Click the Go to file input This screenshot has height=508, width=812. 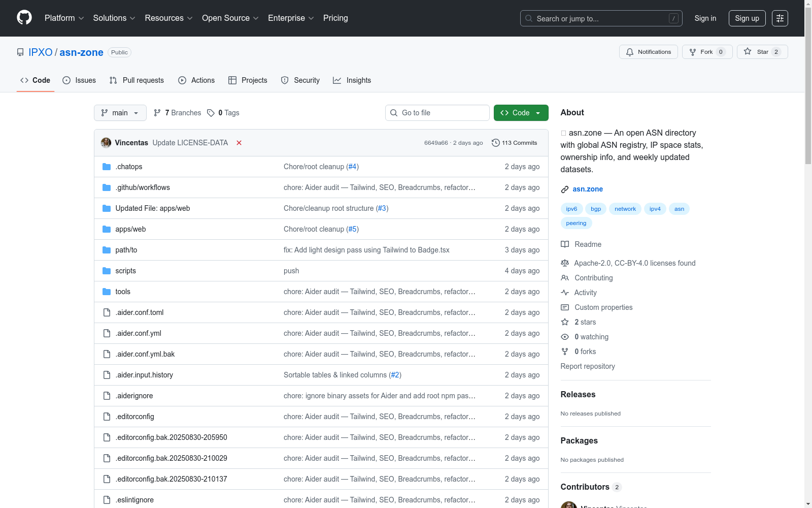point(437,113)
